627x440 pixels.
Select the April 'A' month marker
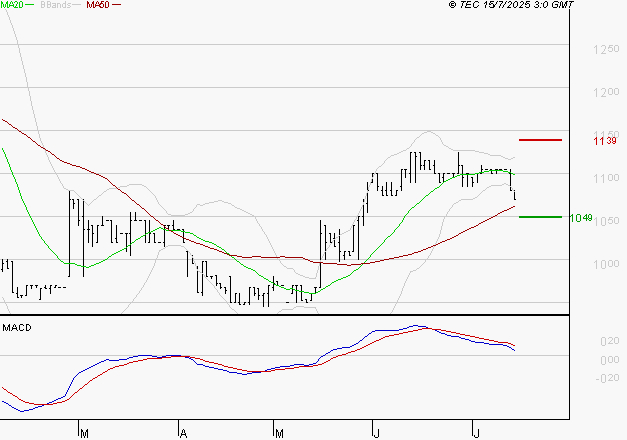tap(182, 432)
